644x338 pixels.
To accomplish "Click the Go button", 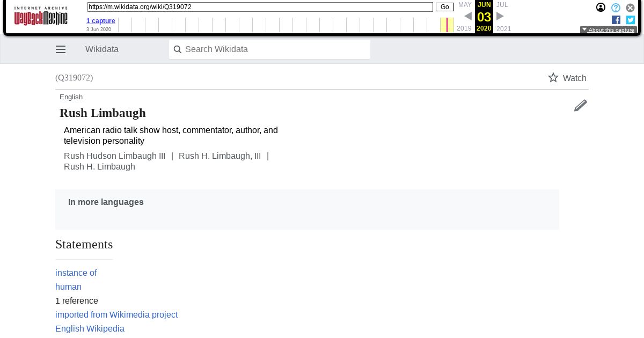I will 445,7.
